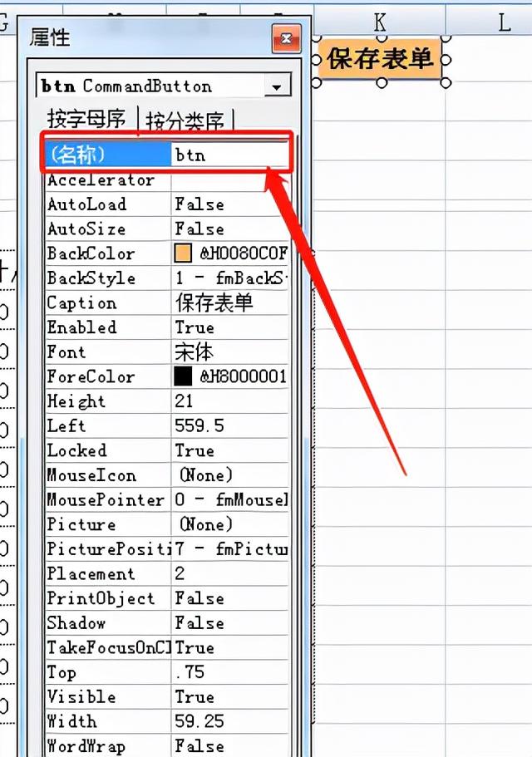Toggle the Enabled property value True
The width and height of the screenshot is (532, 757).
(229, 327)
